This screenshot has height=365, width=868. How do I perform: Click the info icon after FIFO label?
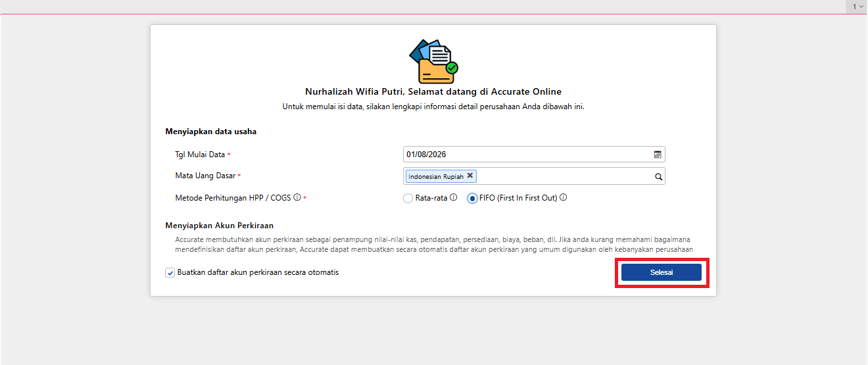pos(564,197)
